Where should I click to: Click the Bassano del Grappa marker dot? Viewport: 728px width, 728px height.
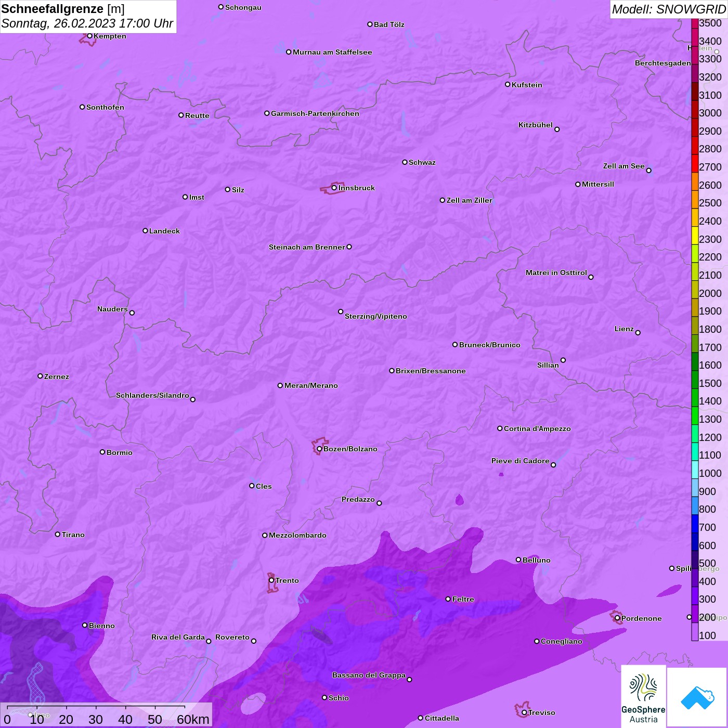tap(409, 680)
